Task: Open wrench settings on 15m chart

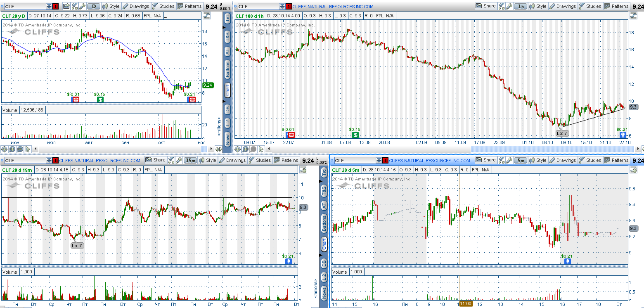Action: (179, 160)
